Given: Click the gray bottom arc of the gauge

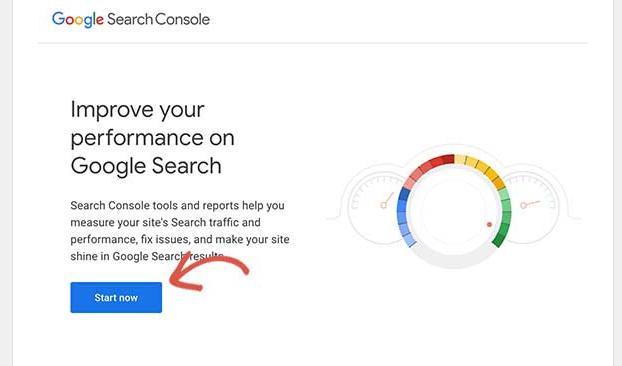Looking at the screenshot, I should [454, 256].
